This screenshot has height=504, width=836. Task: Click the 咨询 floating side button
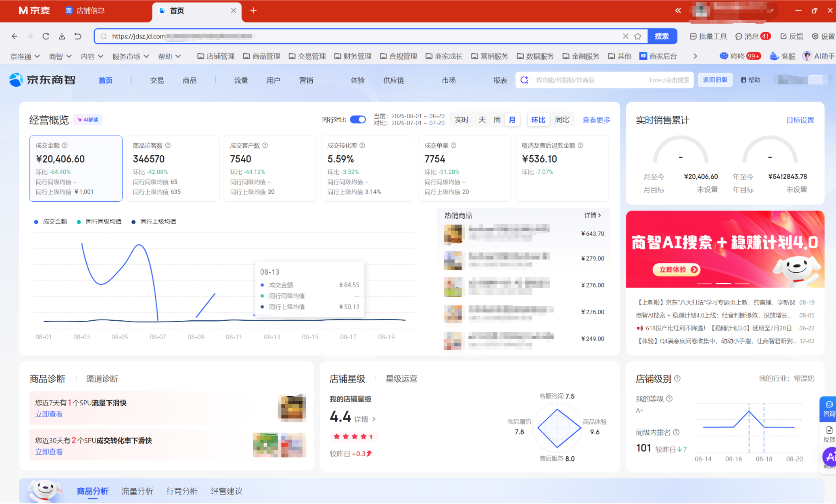[x=828, y=409]
